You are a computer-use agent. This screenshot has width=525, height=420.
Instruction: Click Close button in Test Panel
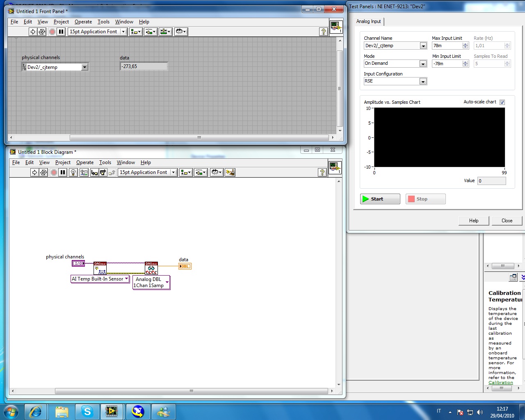[x=507, y=221]
